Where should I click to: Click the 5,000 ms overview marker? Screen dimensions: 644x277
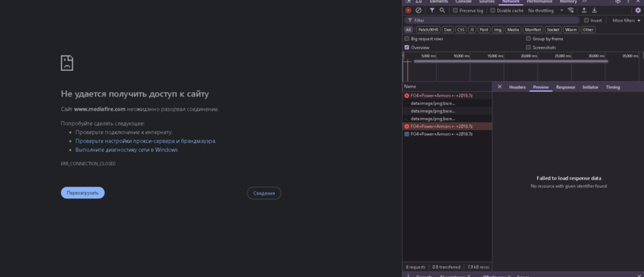pos(428,56)
